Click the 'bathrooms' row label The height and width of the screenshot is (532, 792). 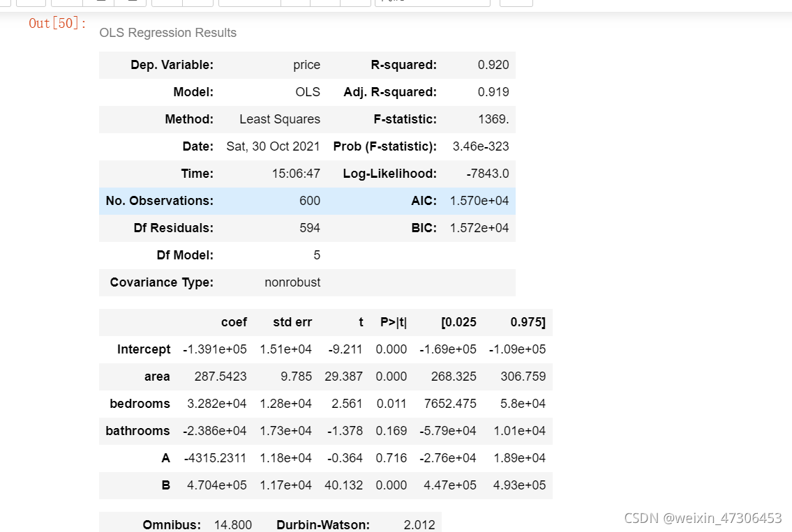[x=138, y=432]
